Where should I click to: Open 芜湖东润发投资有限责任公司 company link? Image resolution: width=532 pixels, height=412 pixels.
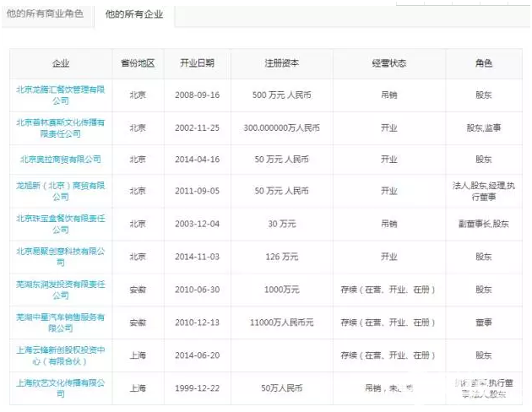61,290
